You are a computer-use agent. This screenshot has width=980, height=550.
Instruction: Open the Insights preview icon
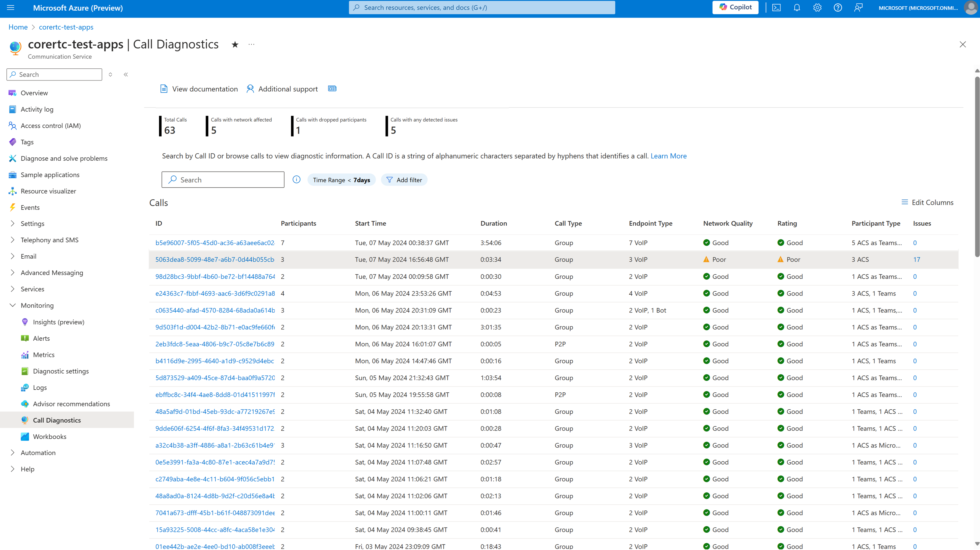pos(24,321)
